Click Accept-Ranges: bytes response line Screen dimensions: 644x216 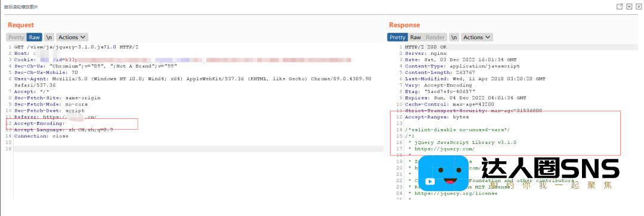(x=437, y=117)
